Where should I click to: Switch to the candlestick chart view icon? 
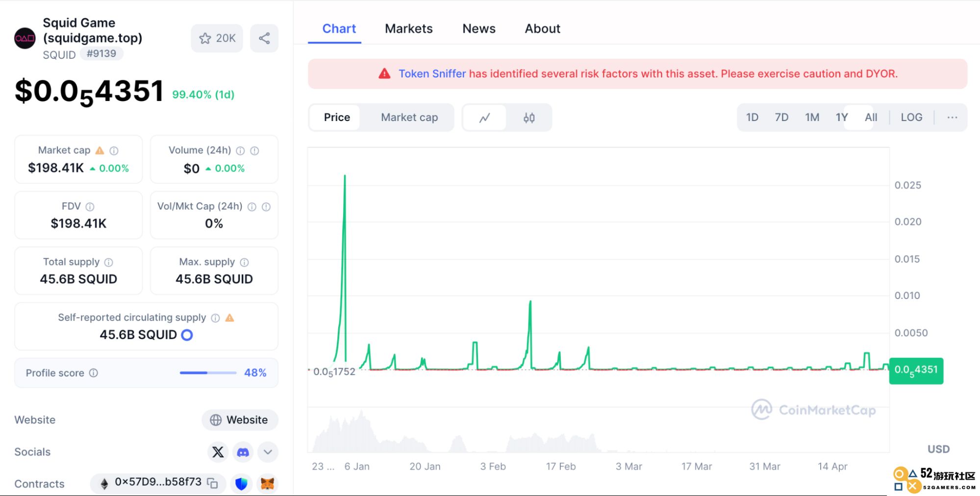pyautogui.click(x=529, y=118)
